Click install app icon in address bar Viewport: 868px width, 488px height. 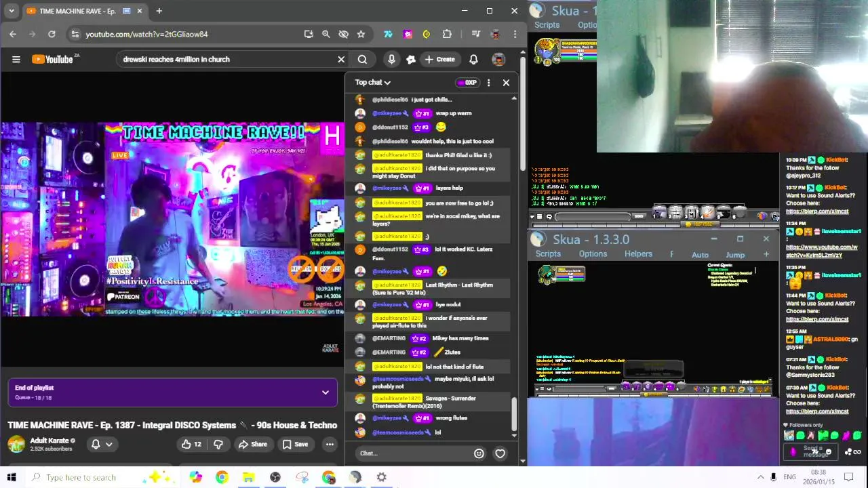[x=309, y=34]
